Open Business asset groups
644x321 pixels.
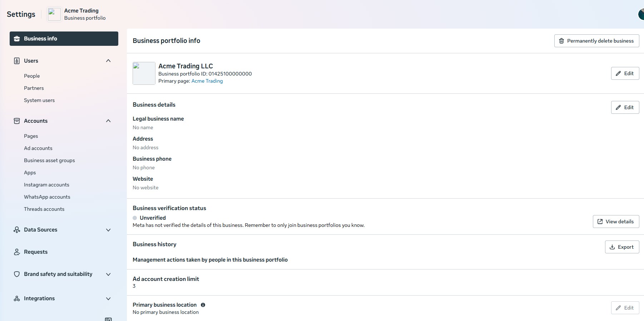tap(49, 160)
